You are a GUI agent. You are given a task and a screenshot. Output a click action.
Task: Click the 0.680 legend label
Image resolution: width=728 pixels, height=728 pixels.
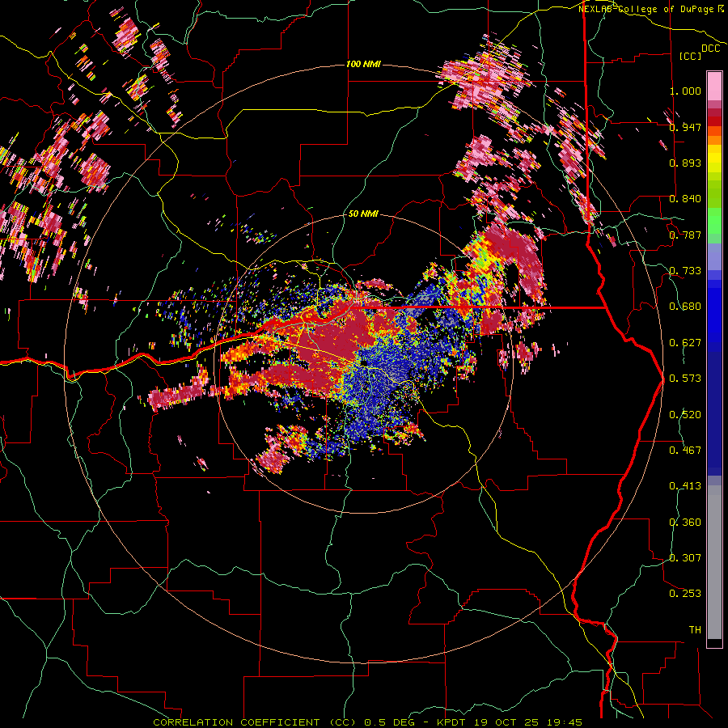[685, 307]
